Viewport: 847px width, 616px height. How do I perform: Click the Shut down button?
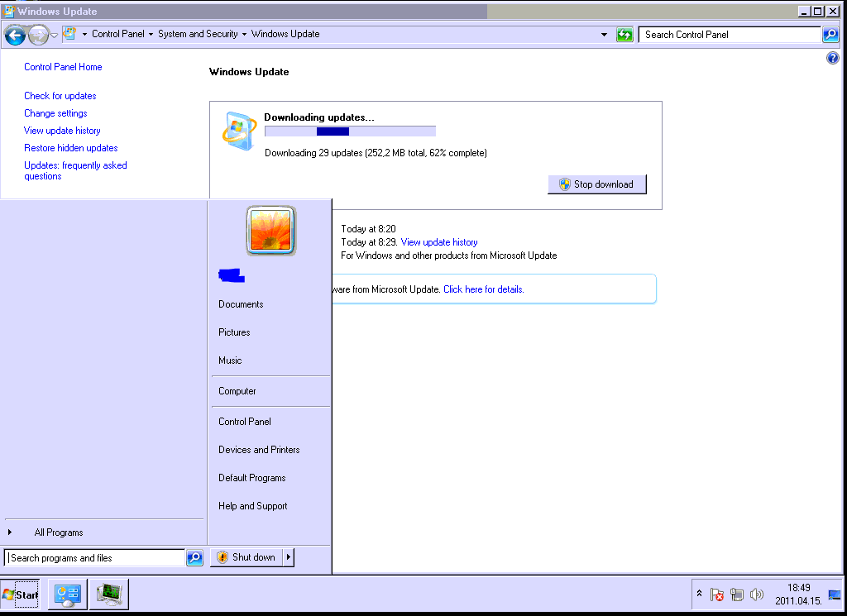pos(246,557)
